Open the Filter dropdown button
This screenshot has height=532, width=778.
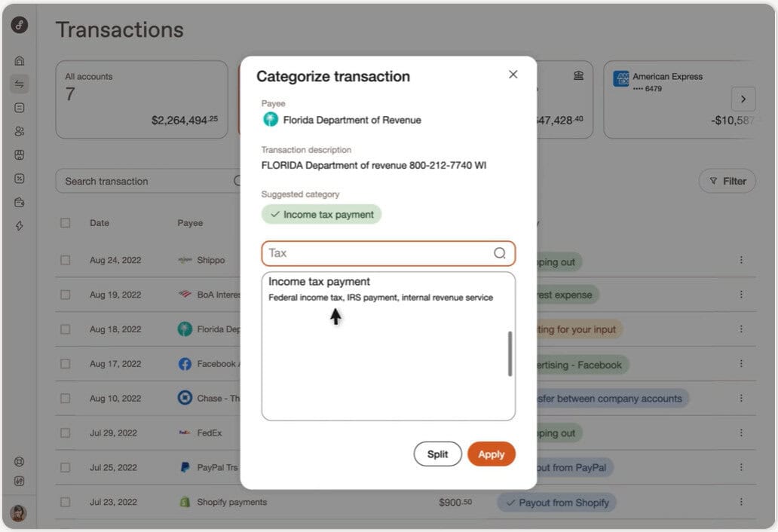click(727, 181)
